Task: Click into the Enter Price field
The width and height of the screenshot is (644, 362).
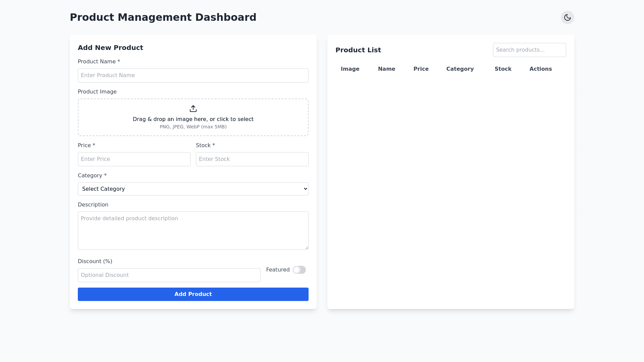Action: point(134,159)
